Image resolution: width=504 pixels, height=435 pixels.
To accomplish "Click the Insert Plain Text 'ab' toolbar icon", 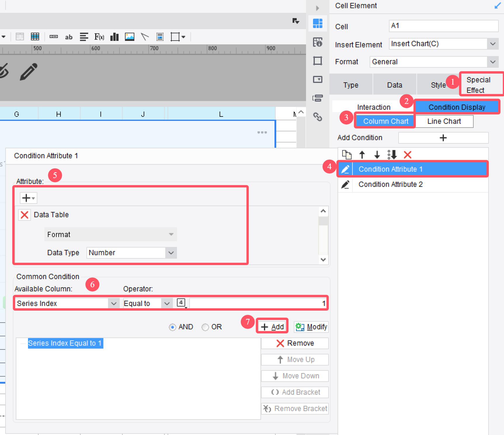I will [x=69, y=37].
